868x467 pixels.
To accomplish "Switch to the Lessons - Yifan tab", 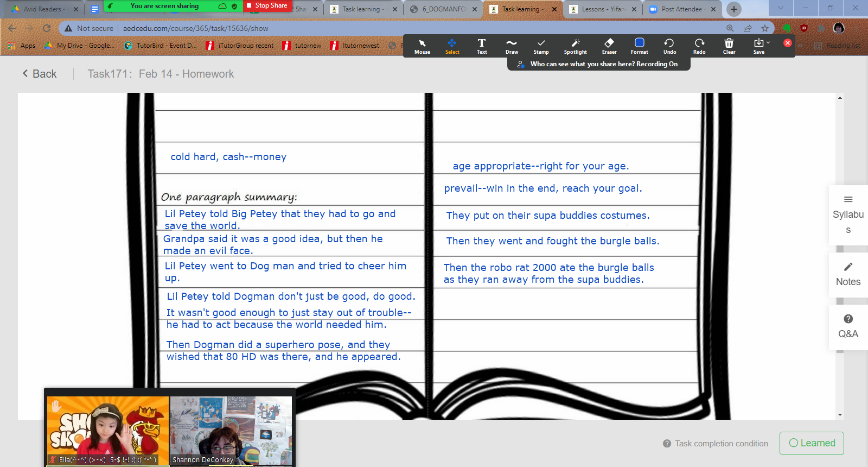I will pos(603,9).
